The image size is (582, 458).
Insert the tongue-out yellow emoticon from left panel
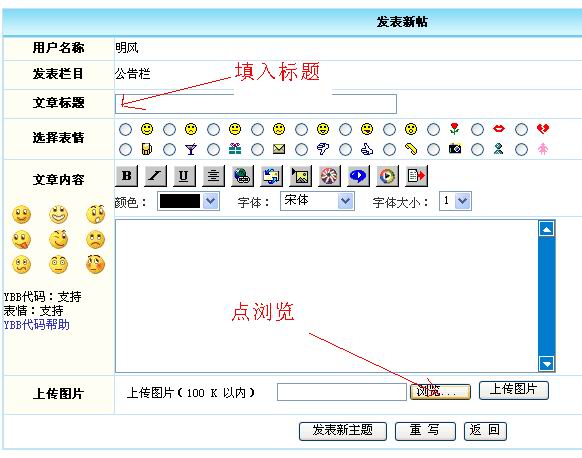point(22,240)
